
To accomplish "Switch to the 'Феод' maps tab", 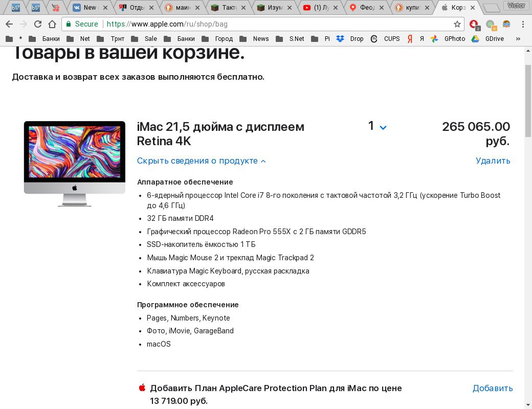I will [366, 8].
